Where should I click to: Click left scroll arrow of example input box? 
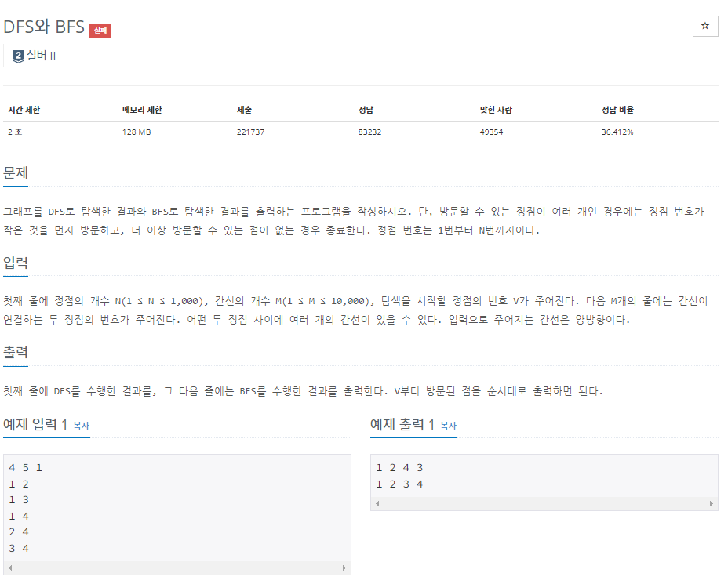click(x=10, y=568)
